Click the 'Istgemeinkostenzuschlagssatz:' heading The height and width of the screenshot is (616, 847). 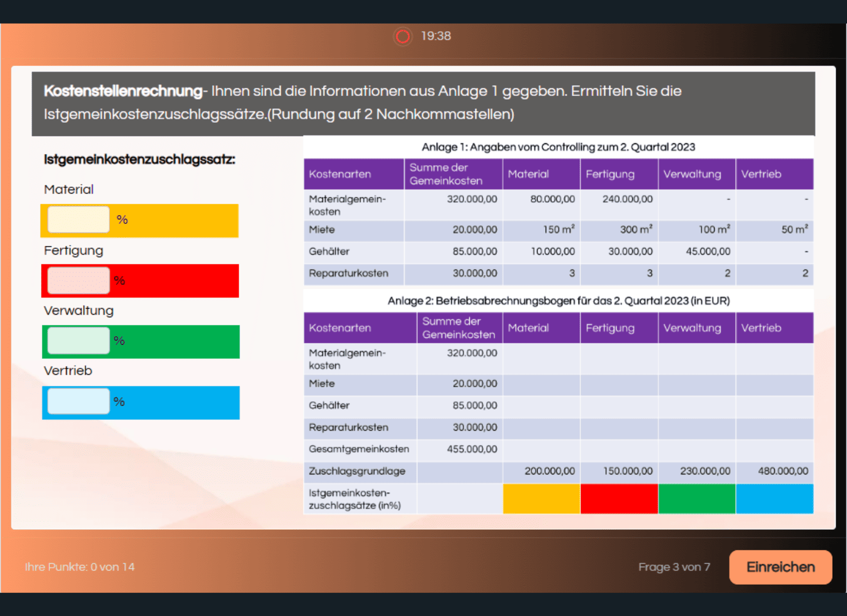click(140, 160)
